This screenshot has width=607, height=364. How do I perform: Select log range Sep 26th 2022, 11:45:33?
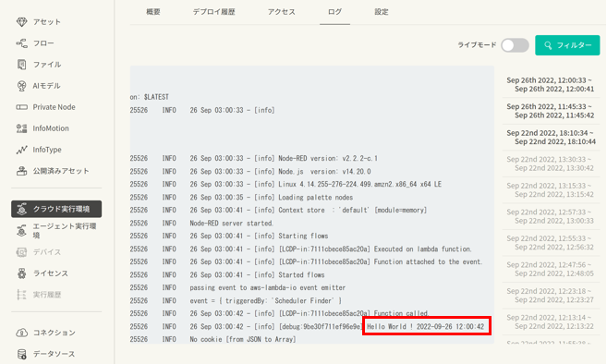pyautogui.click(x=551, y=111)
